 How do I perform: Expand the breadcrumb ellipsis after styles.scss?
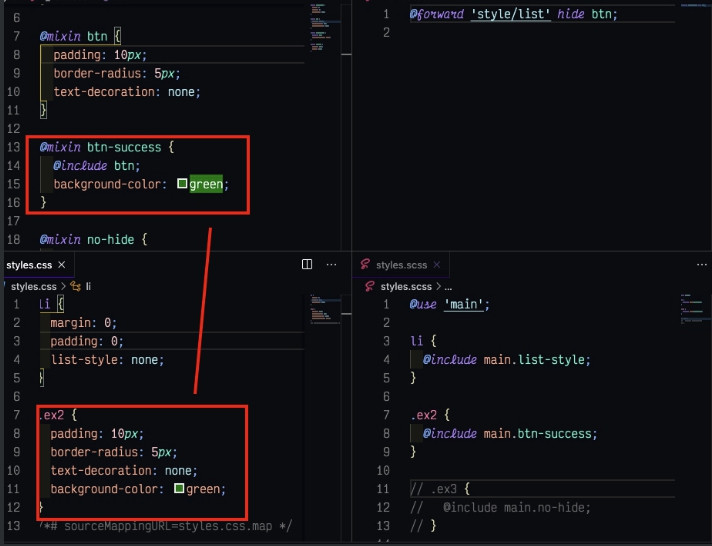[448, 287]
